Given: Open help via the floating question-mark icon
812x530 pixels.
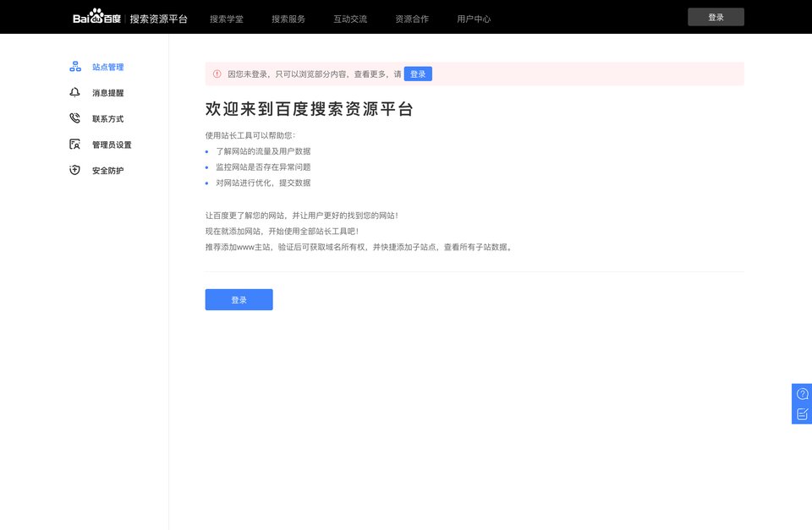Looking at the screenshot, I should (802, 394).
